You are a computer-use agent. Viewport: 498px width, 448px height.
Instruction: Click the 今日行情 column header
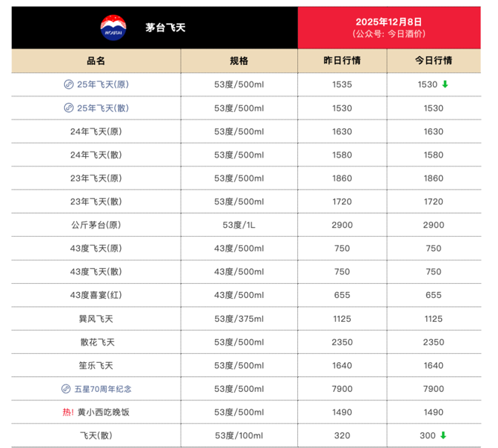[x=433, y=61]
